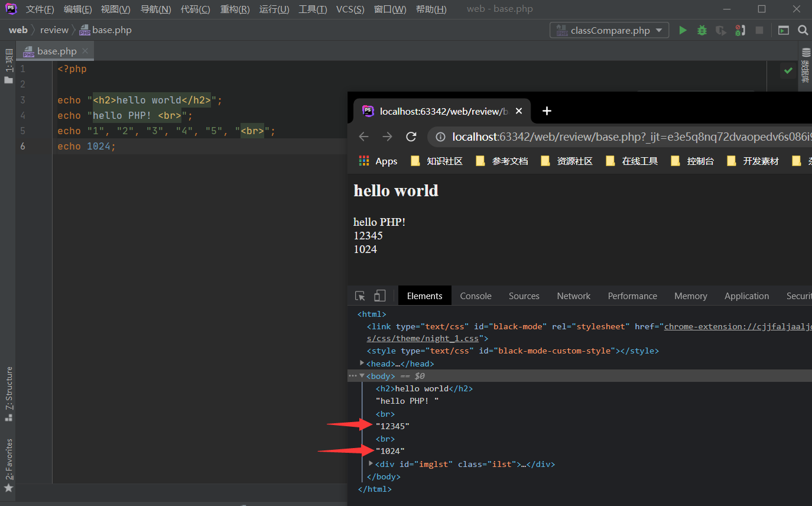Open the VCS(S) menu
The width and height of the screenshot is (812, 506).
[x=350, y=9]
